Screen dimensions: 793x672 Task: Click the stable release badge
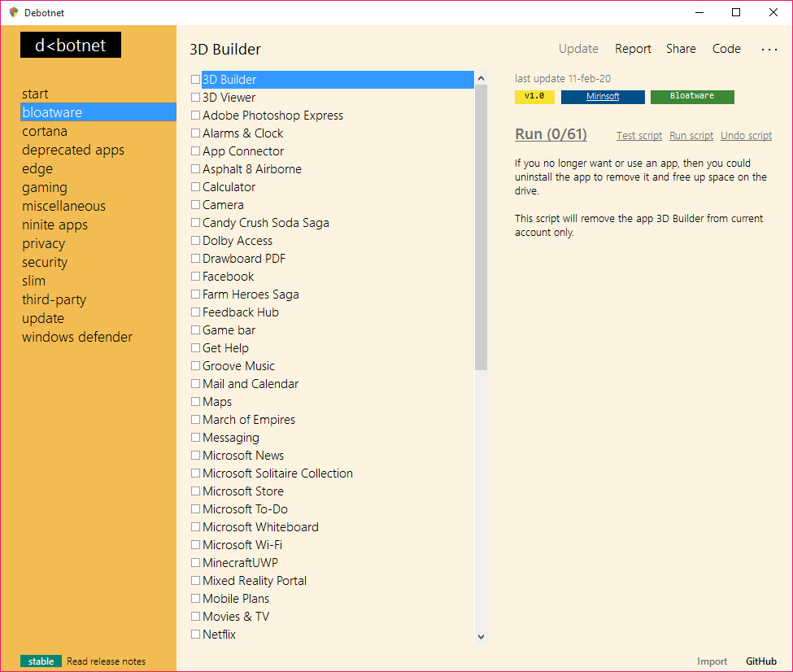tap(41, 661)
